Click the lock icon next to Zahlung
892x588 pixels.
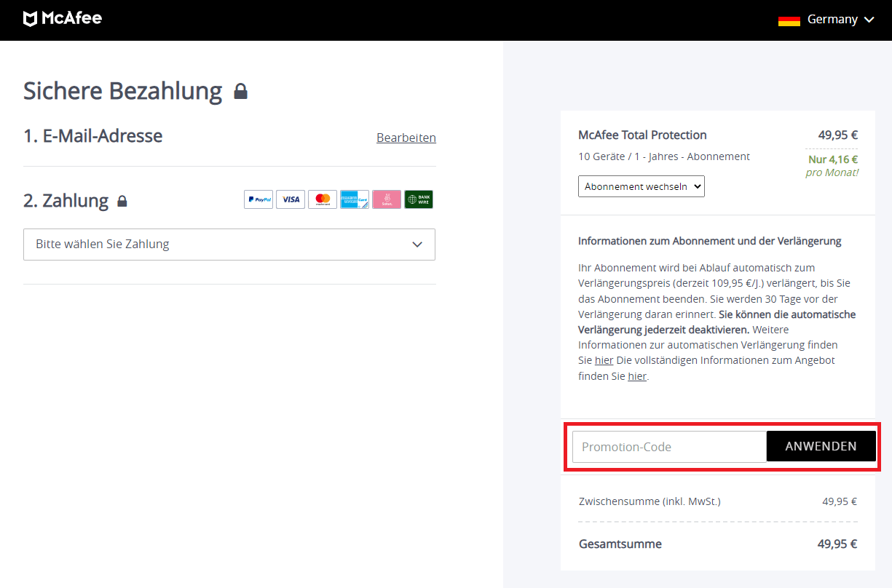122,201
